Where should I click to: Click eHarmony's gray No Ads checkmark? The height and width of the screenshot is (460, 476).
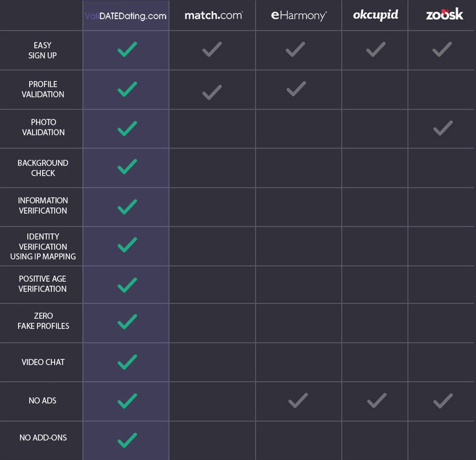coord(298,401)
